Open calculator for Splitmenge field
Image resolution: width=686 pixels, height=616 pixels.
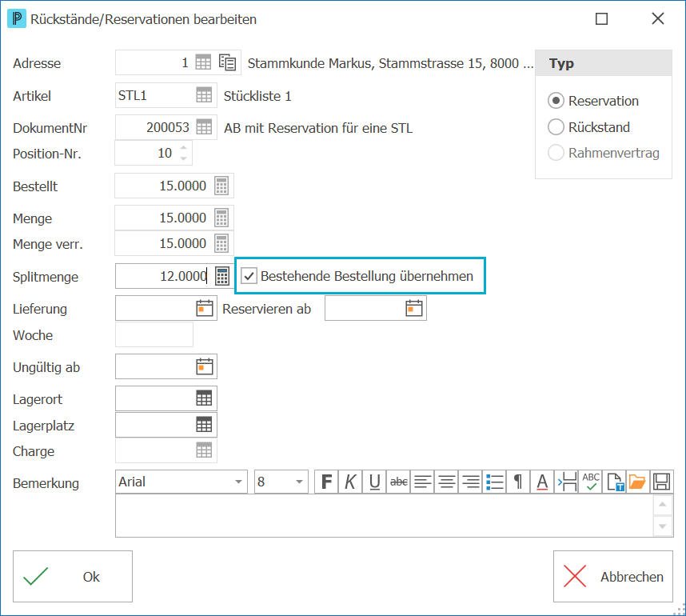(222, 276)
